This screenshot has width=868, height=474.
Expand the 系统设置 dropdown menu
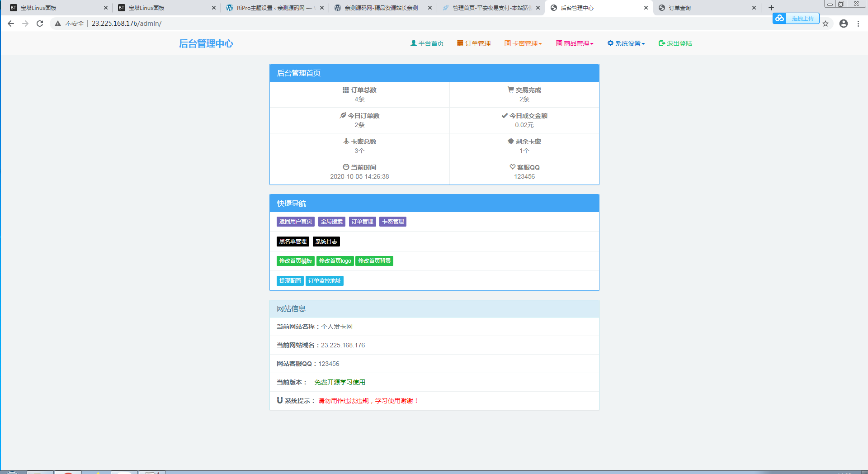click(x=626, y=43)
